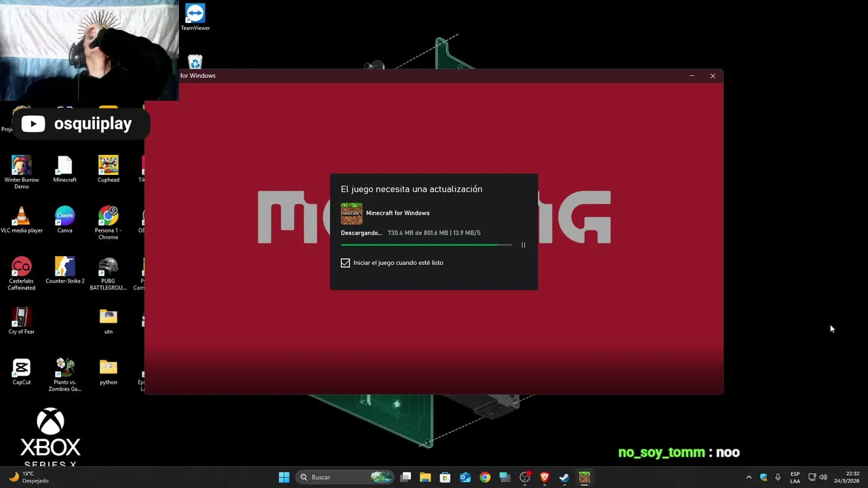Open Task View from the taskbar
This screenshot has height=488, width=868.
[x=406, y=477]
